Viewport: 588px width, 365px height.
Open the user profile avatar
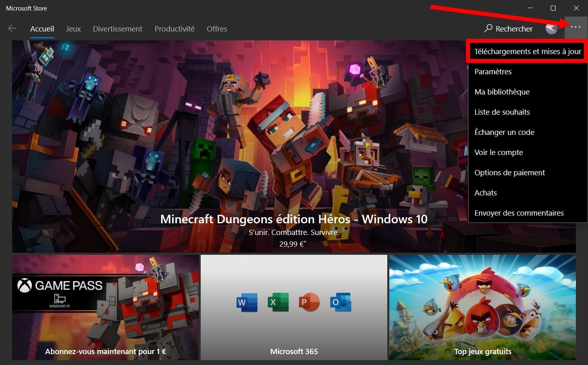click(551, 28)
